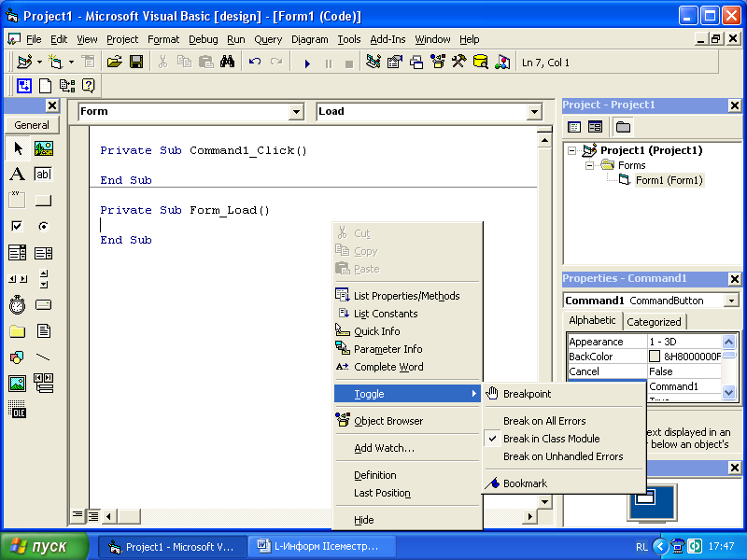Choose Break on Unhandled Errors
747x560 pixels.
(563, 456)
